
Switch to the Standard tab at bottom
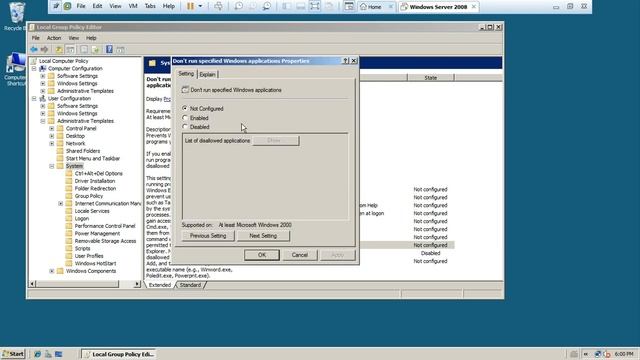190,285
